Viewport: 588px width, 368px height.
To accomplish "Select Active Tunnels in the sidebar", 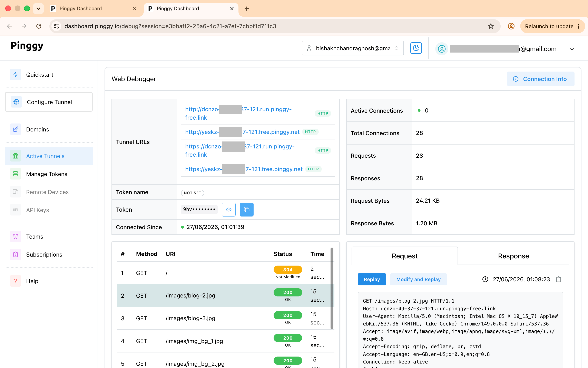I will [x=49, y=156].
